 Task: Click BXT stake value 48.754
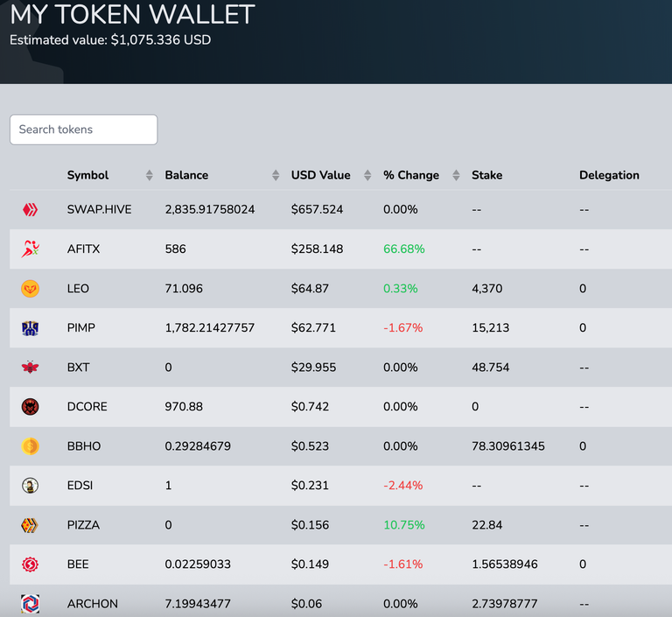[490, 368]
